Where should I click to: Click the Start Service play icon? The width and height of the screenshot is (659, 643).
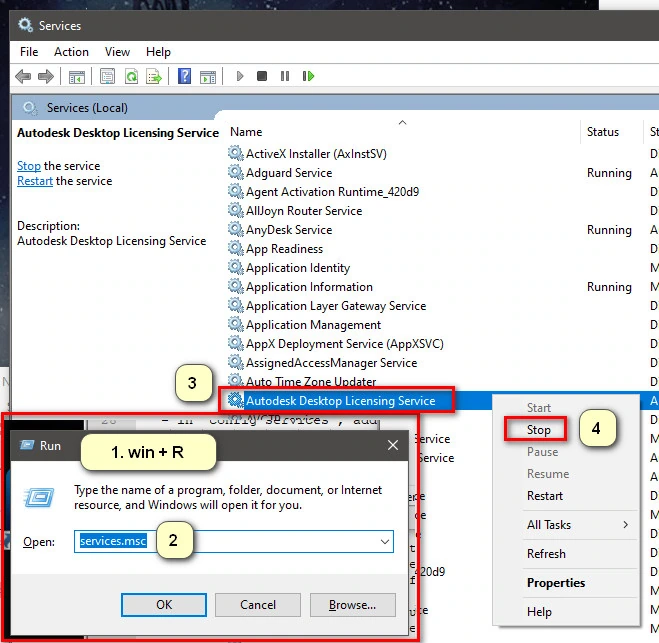coord(240,76)
